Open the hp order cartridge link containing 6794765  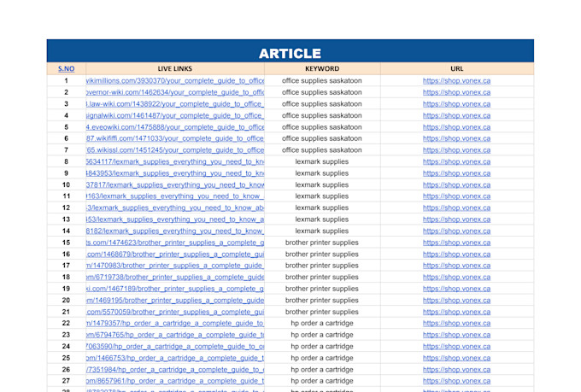(175, 335)
